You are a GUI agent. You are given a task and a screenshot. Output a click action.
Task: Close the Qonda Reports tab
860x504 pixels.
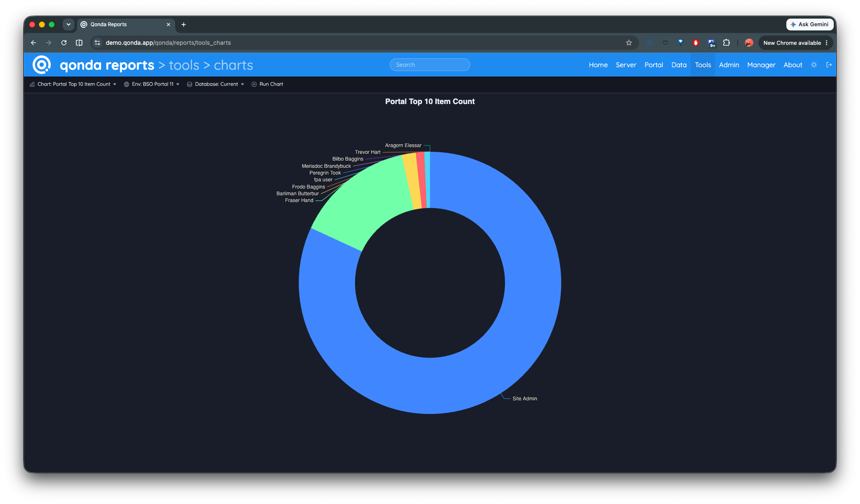pos(168,25)
